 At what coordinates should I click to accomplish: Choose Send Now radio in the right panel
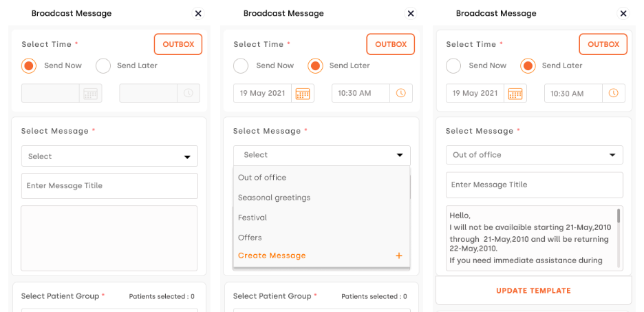pos(453,66)
